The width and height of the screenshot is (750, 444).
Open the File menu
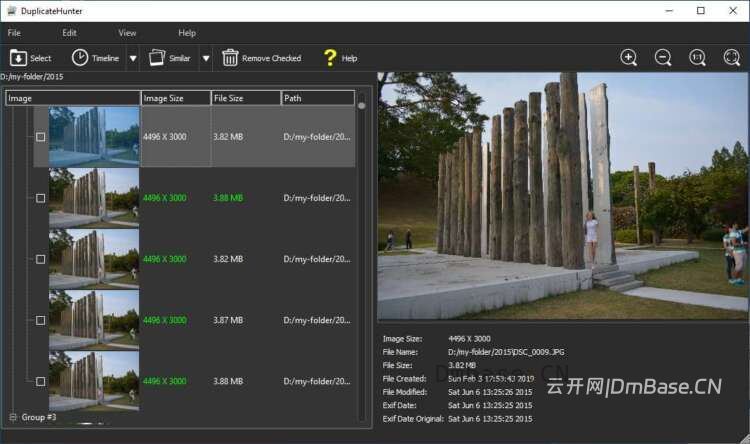tap(14, 33)
